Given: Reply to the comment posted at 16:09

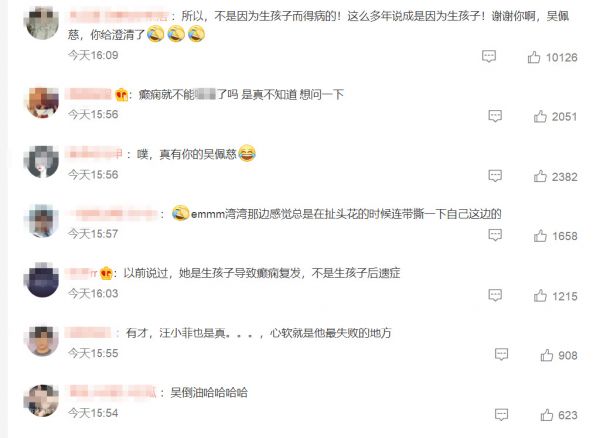Looking at the screenshot, I should click(489, 57).
